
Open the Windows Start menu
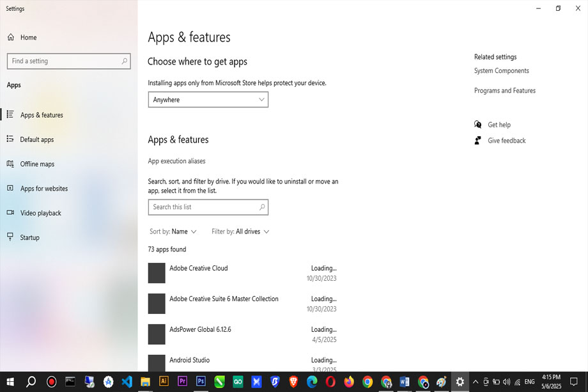pyautogui.click(x=10, y=382)
